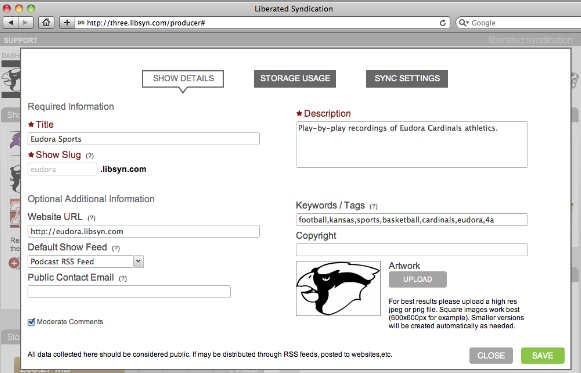The image size is (581, 373).
Task: Close the show settings dialog
Action: point(491,356)
